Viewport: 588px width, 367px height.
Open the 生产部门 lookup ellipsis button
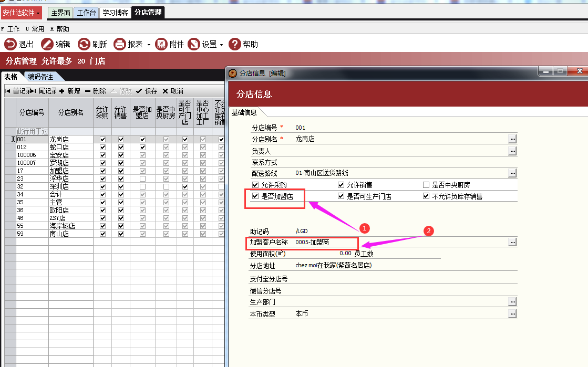coord(512,302)
